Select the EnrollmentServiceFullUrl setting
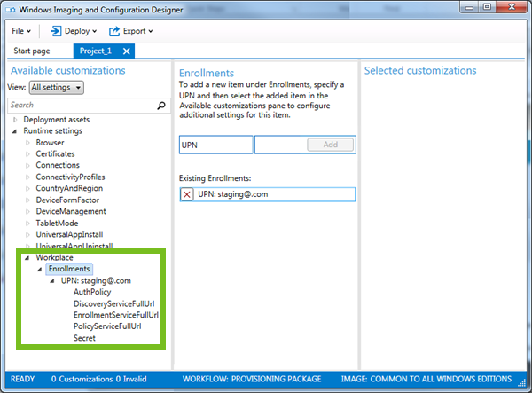Image resolution: width=532 pixels, height=393 pixels. point(116,315)
